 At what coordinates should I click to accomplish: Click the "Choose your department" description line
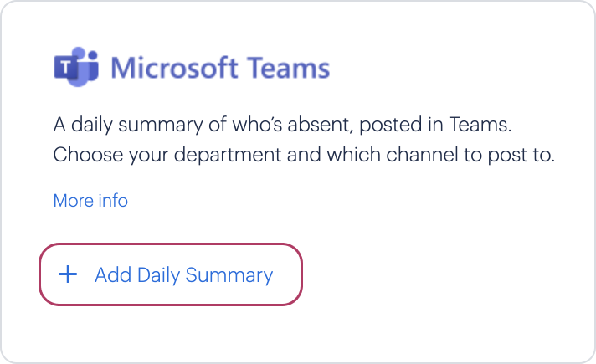(304, 155)
